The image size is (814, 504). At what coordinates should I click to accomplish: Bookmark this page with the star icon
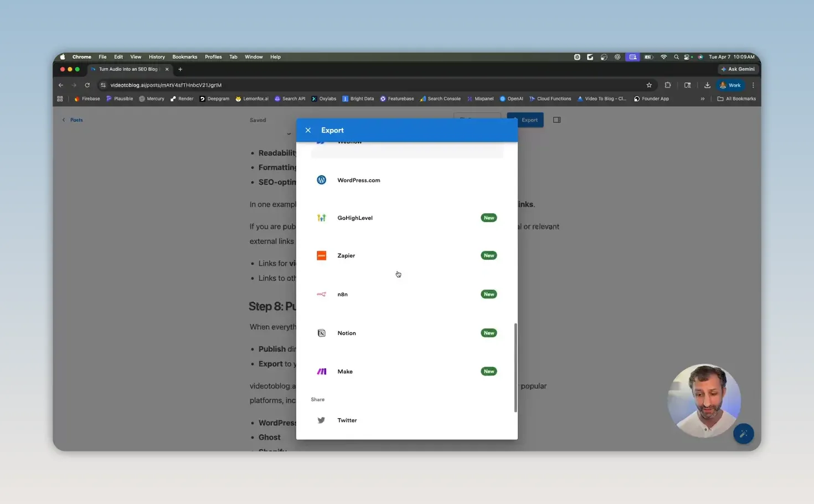point(649,85)
